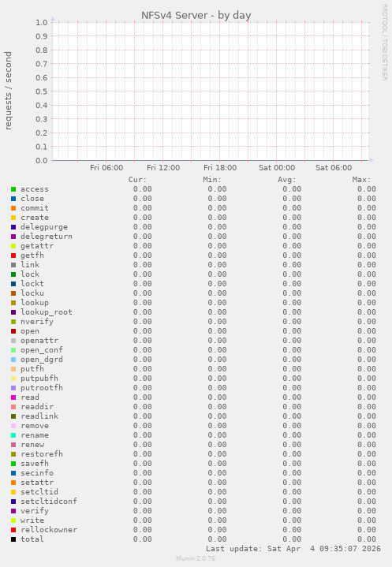Viewport: 392px width, 567px height.
Task: Select the rellockowner legend label
Action: [49, 530]
